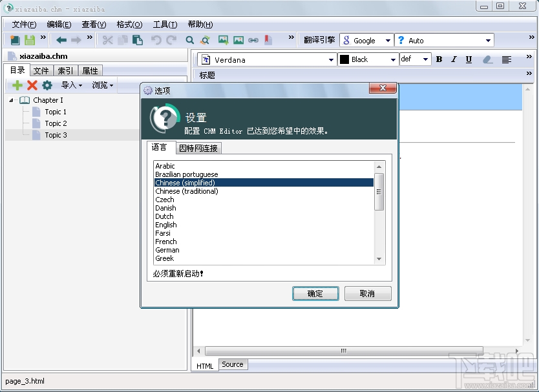
Task: Confirm options with the 确定 button
Action: click(315, 293)
